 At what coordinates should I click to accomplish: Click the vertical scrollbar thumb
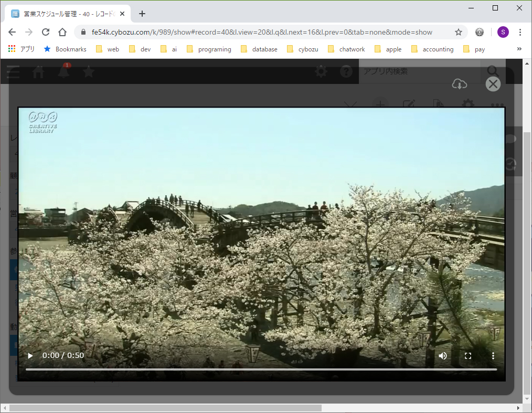point(527,263)
